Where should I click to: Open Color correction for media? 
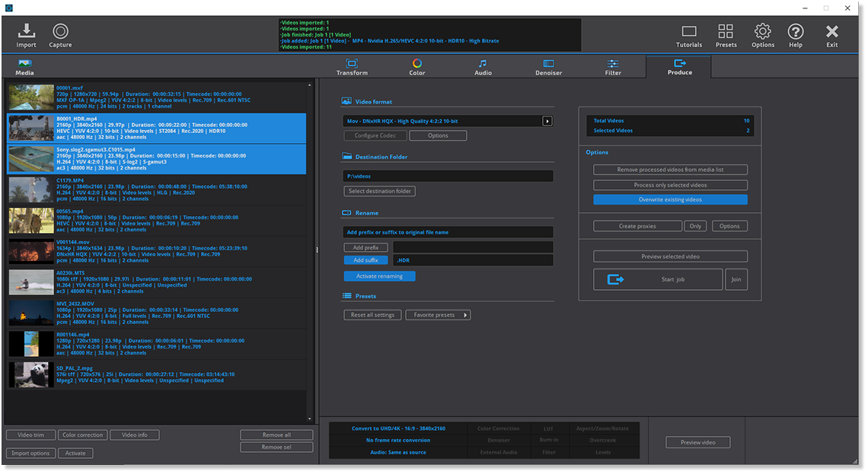(x=82, y=435)
